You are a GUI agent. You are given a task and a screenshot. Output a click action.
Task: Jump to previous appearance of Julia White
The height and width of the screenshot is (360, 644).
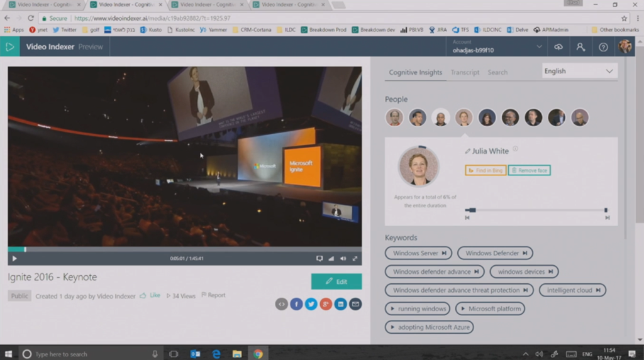467,218
